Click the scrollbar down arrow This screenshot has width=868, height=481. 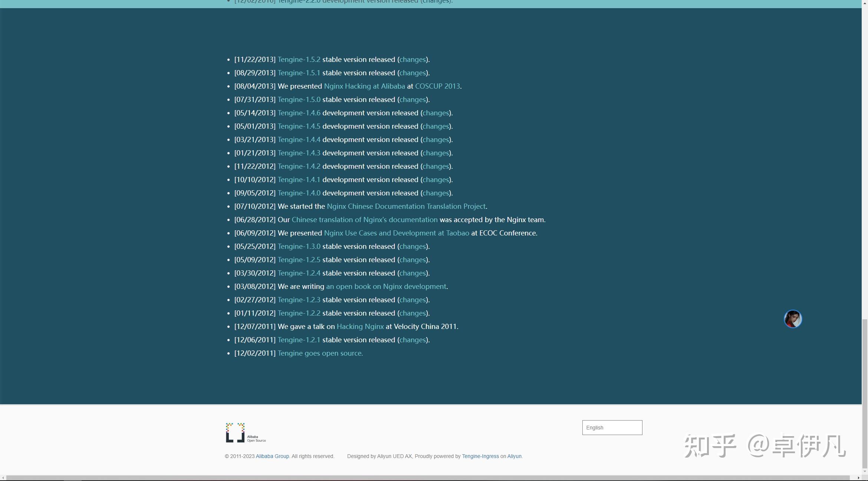pyautogui.click(x=865, y=471)
